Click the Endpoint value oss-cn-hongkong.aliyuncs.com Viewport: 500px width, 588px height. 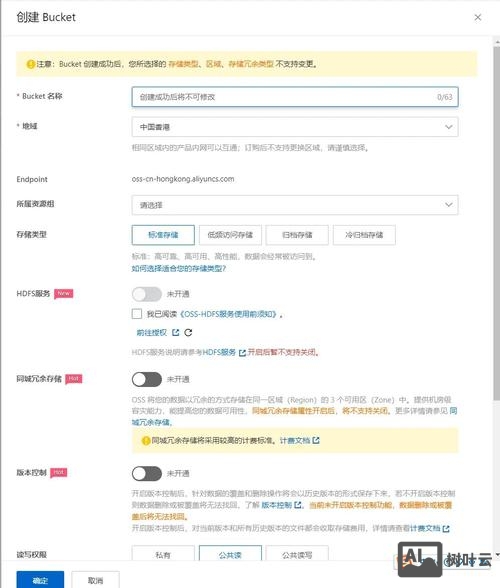[183, 179]
